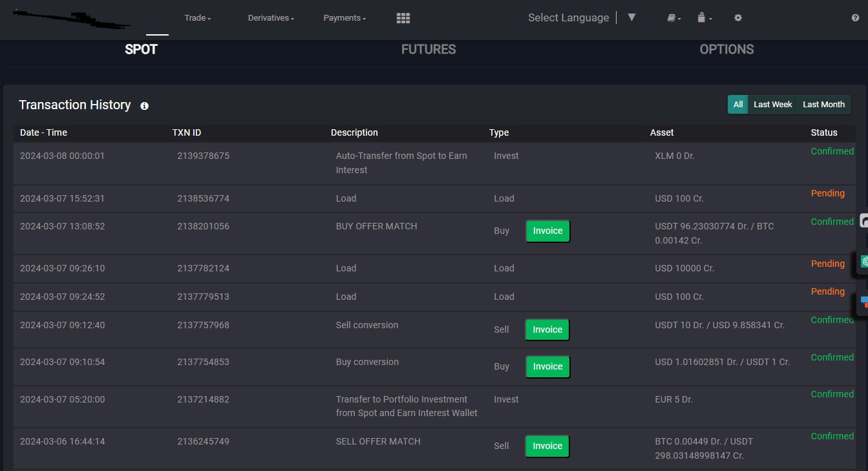Filter transactions by All
Viewport: 868px width, 471px height.
click(737, 105)
